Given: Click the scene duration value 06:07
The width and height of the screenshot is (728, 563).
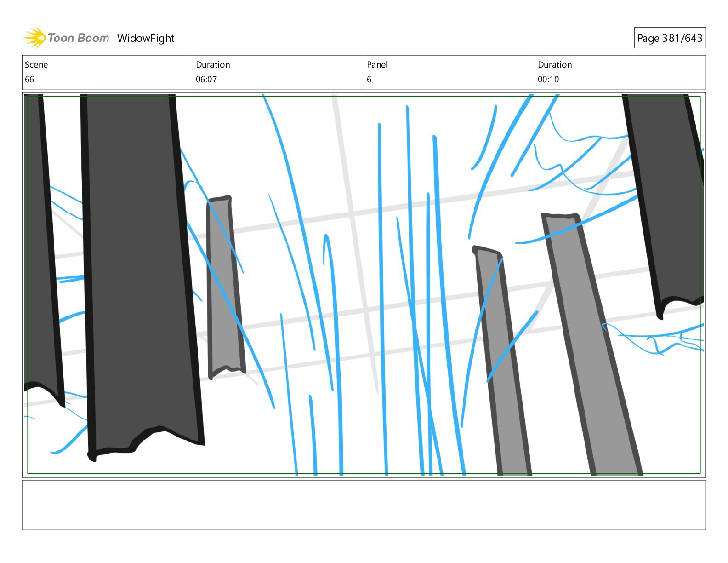Looking at the screenshot, I should click(x=206, y=80).
